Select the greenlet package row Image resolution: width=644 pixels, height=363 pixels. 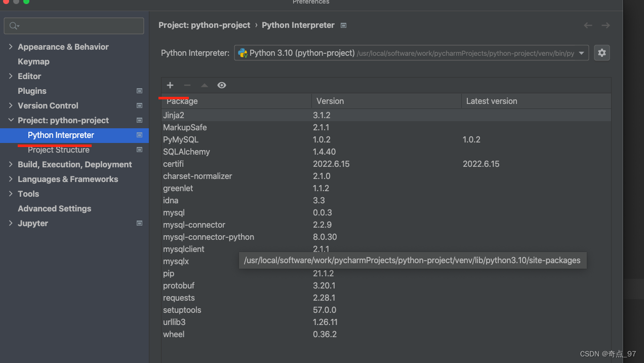click(x=386, y=188)
